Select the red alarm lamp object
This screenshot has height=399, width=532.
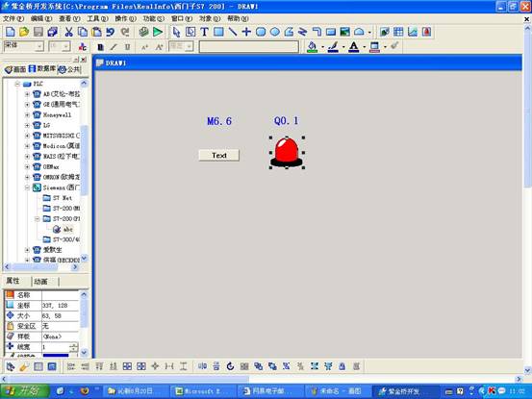point(287,153)
